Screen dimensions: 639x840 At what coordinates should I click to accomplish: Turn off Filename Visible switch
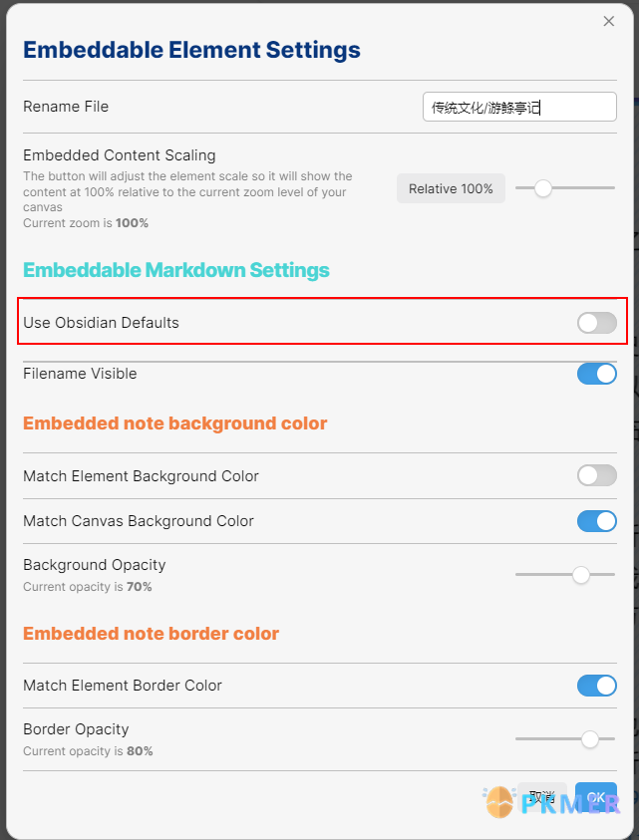[x=597, y=374]
